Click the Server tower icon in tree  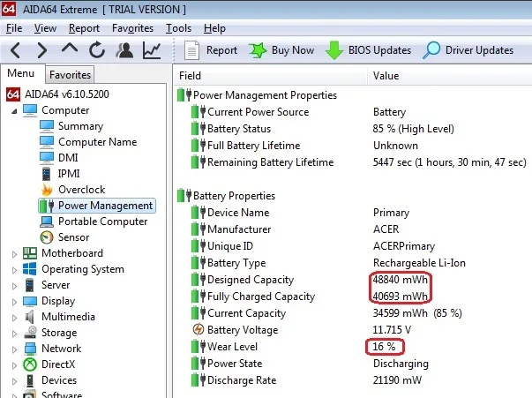point(30,285)
